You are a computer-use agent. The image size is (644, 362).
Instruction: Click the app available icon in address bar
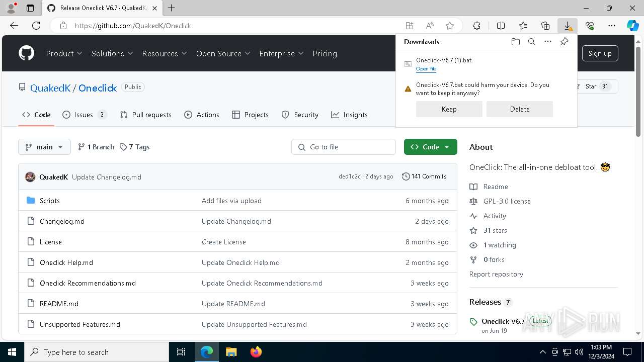click(x=410, y=26)
